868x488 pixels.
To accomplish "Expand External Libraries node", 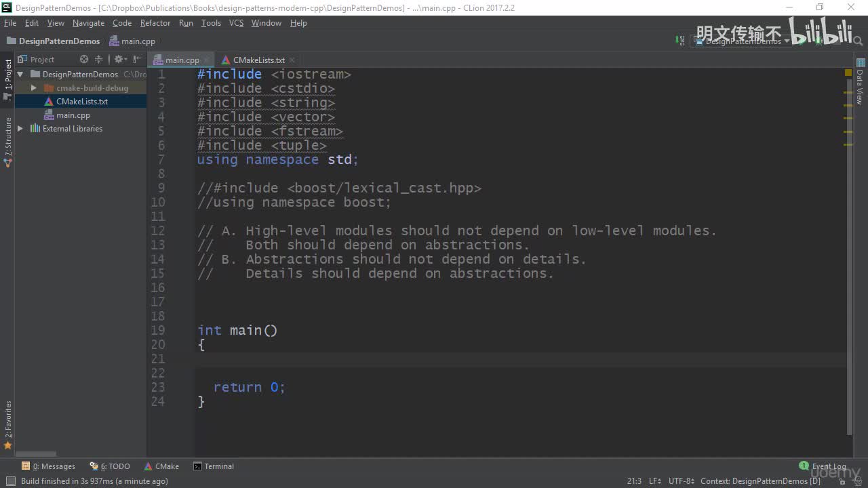I will [x=20, y=129].
